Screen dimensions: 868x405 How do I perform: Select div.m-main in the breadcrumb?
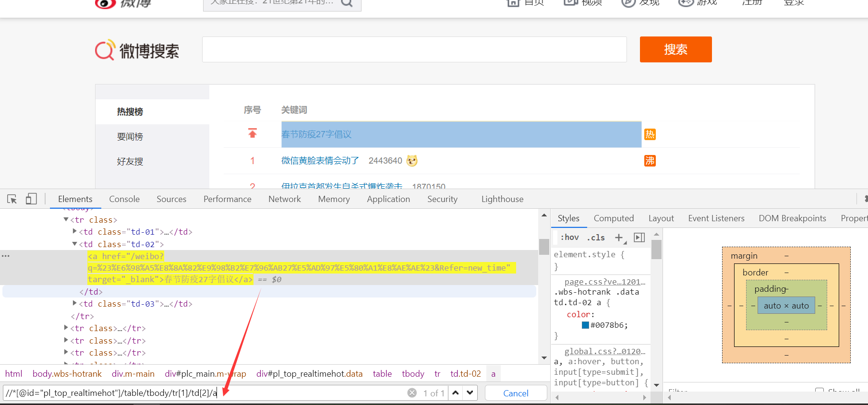click(133, 374)
